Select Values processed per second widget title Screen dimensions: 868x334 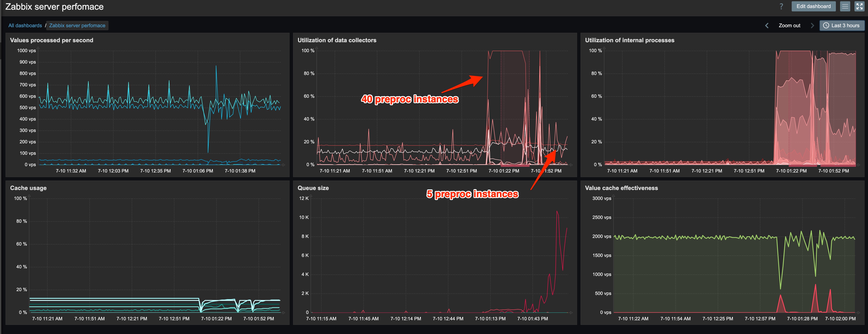point(52,40)
